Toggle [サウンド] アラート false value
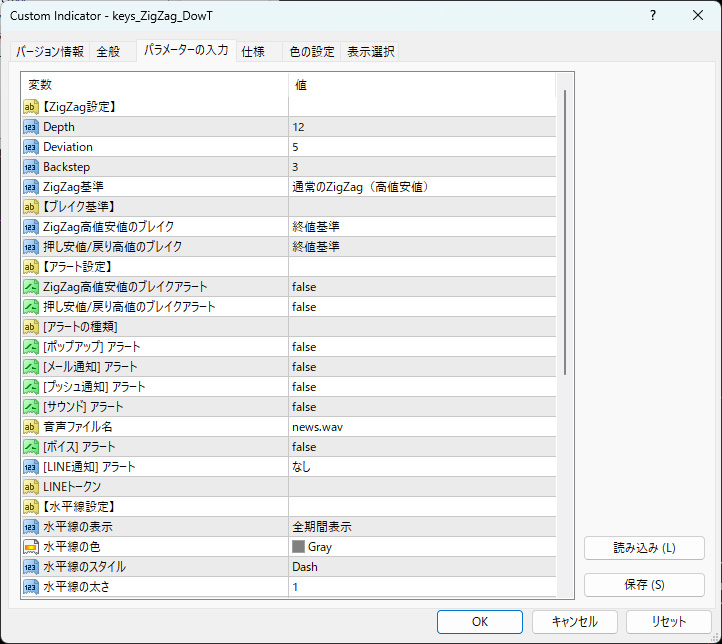Screen dimensions: 722x644 [x=422, y=407]
